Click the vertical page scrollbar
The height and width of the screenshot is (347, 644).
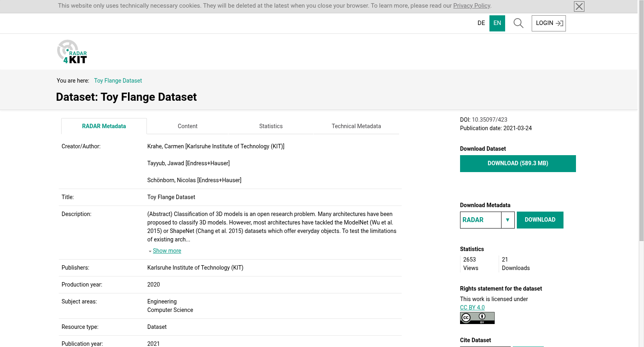[641, 121]
